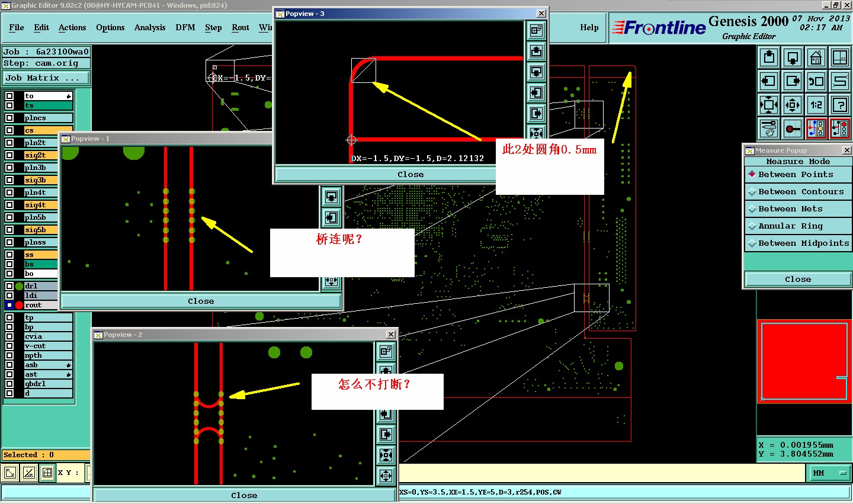
Task: Click the pan right icon in right toolbar
Action: click(793, 81)
